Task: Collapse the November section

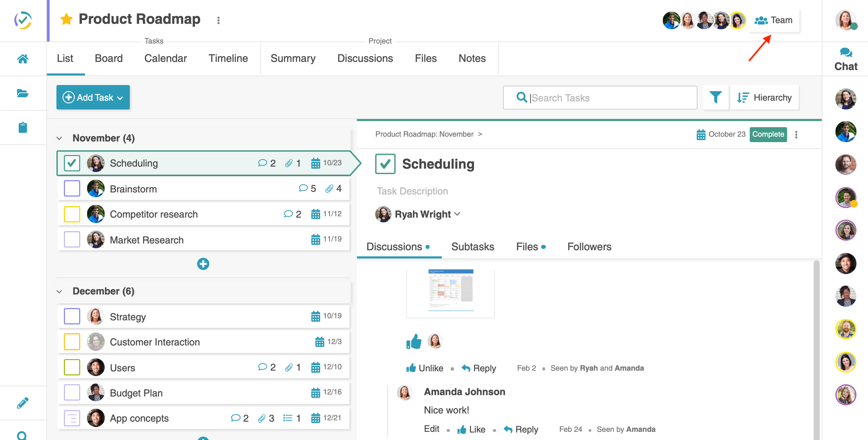Action: coord(59,138)
